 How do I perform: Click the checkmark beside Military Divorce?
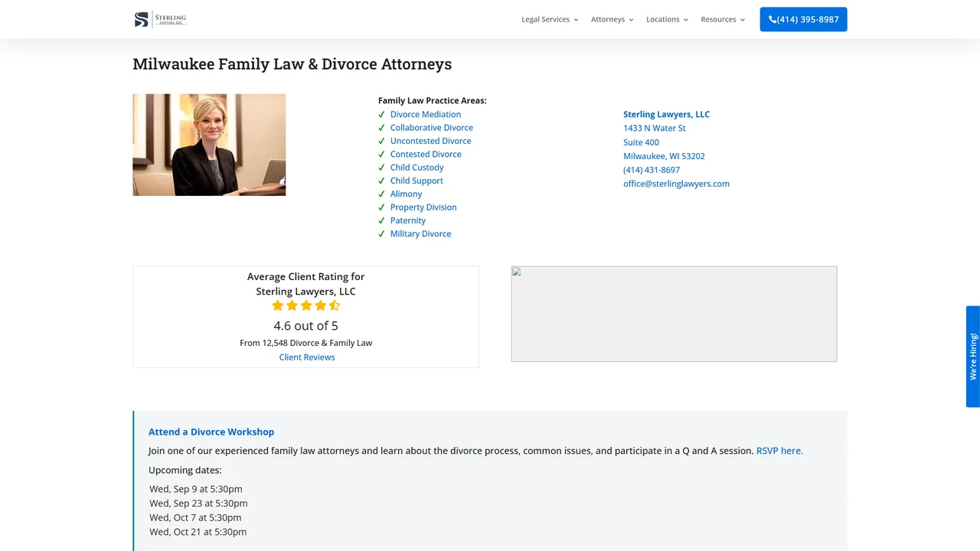coord(381,233)
